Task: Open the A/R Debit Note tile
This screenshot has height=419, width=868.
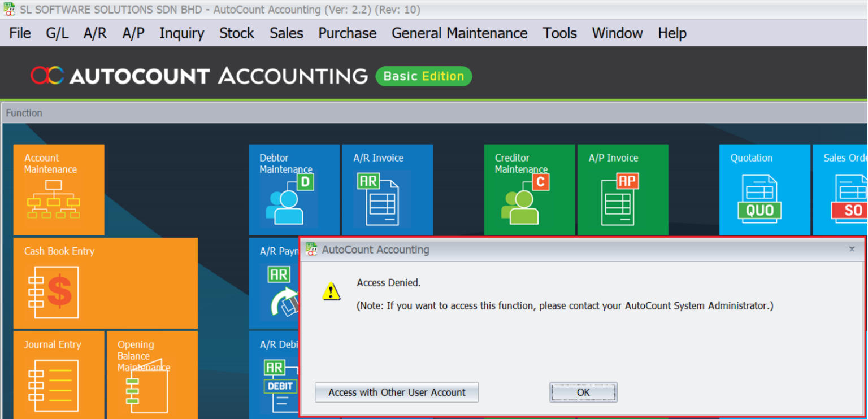Action: pyautogui.click(x=274, y=375)
